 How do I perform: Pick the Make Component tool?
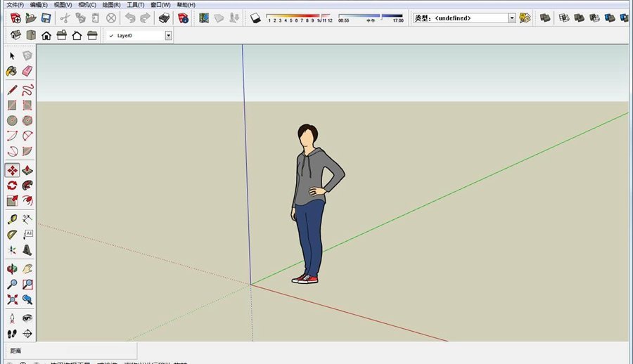coord(27,56)
